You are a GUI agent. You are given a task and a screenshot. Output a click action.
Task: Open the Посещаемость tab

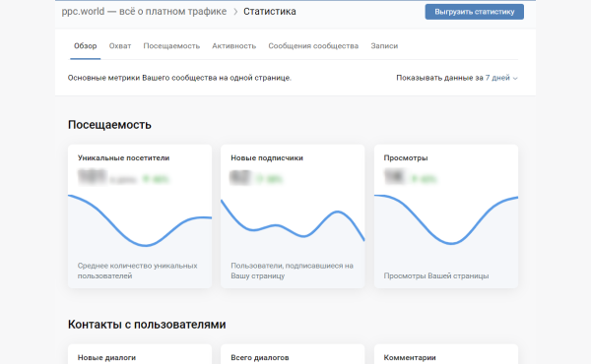(171, 46)
